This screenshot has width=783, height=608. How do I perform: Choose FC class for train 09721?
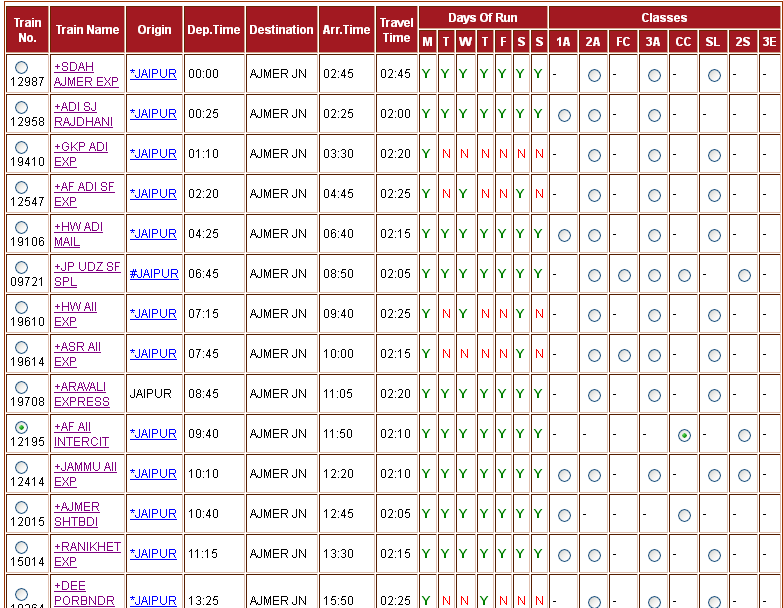click(624, 275)
